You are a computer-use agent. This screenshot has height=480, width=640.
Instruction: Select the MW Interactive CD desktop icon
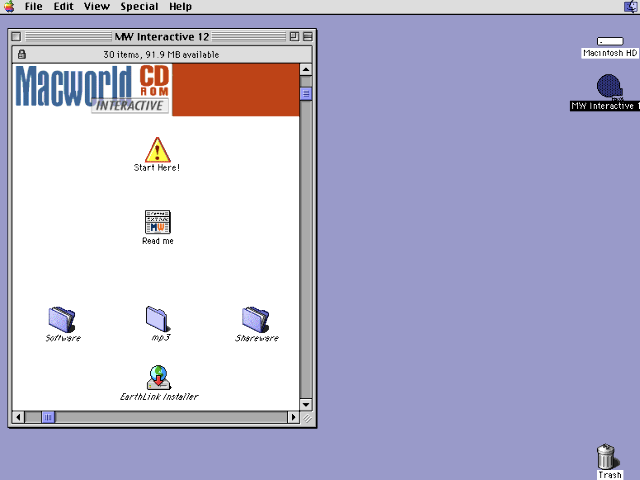click(x=609, y=87)
